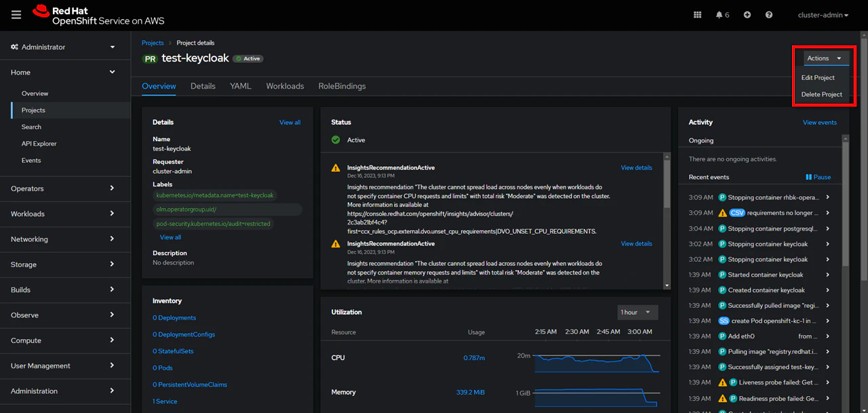Switch to the RoleBindings tab
This screenshot has height=413, width=868.
(342, 86)
